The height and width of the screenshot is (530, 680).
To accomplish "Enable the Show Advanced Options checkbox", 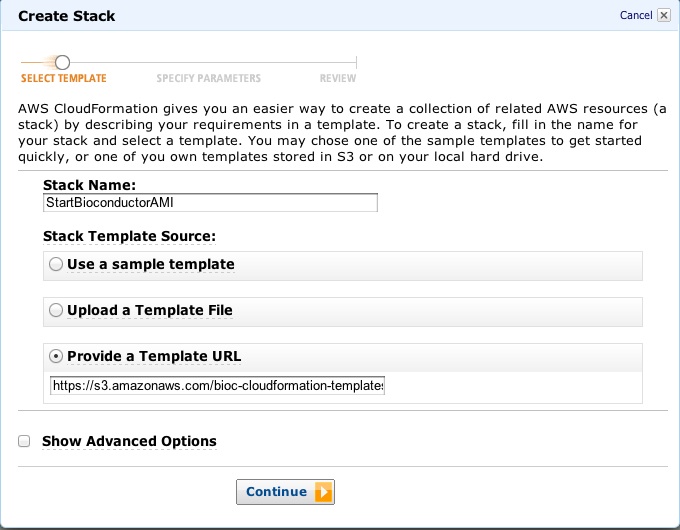I will (x=24, y=441).
